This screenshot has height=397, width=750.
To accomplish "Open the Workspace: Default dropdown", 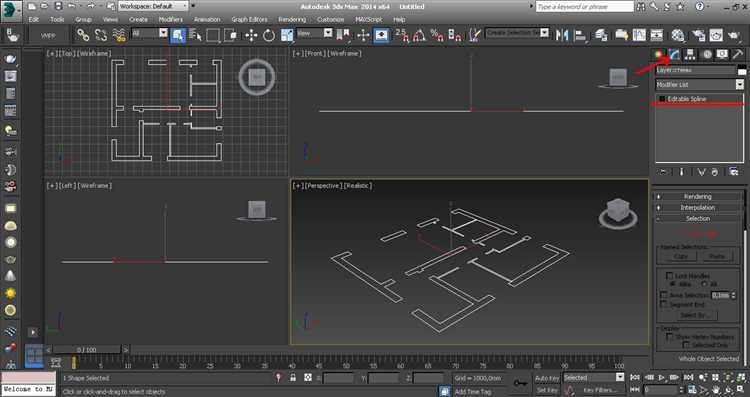I will tap(154, 6).
